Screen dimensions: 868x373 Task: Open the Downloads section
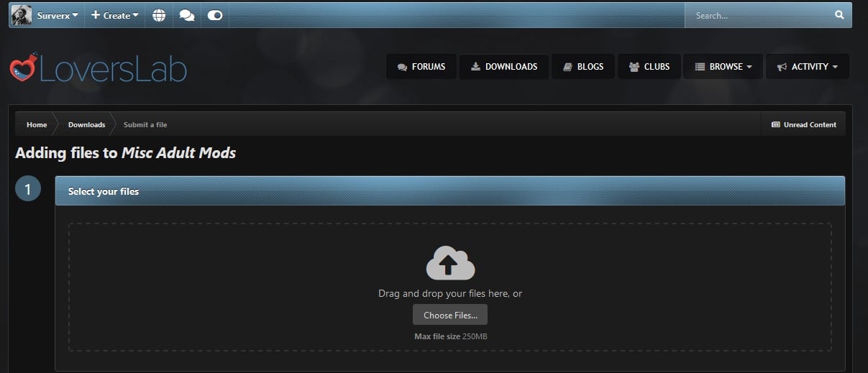click(x=504, y=66)
